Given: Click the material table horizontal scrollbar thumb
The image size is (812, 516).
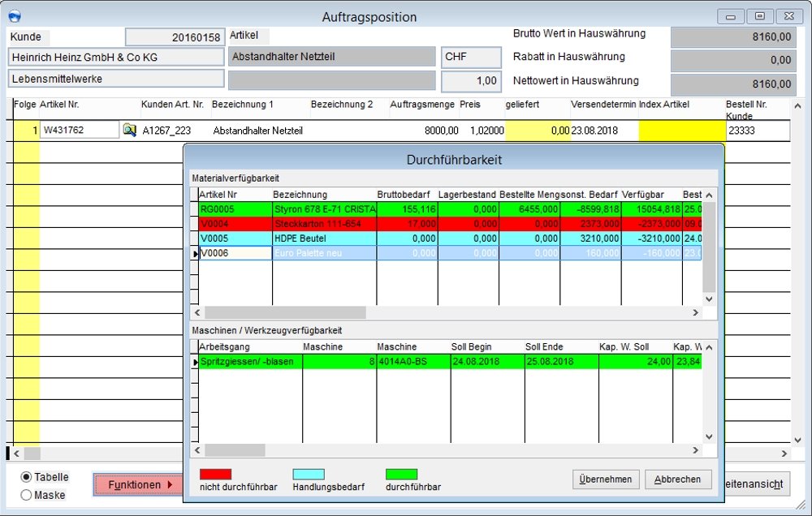Looking at the screenshot, I should pos(285,312).
